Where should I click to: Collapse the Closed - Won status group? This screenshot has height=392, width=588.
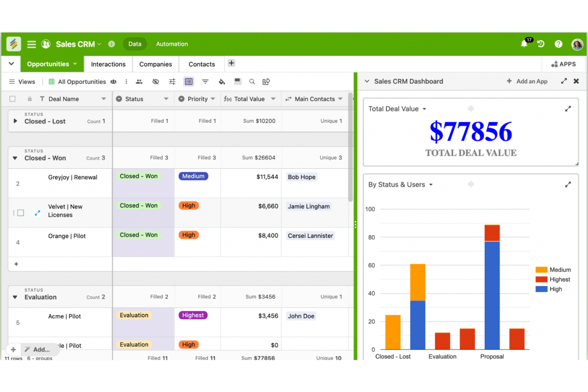(15, 158)
